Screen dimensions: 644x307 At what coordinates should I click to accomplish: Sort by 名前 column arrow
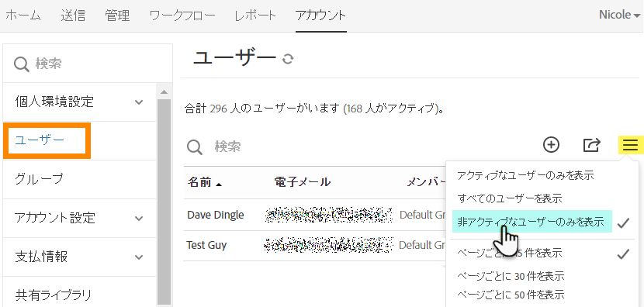tap(219, 185)
